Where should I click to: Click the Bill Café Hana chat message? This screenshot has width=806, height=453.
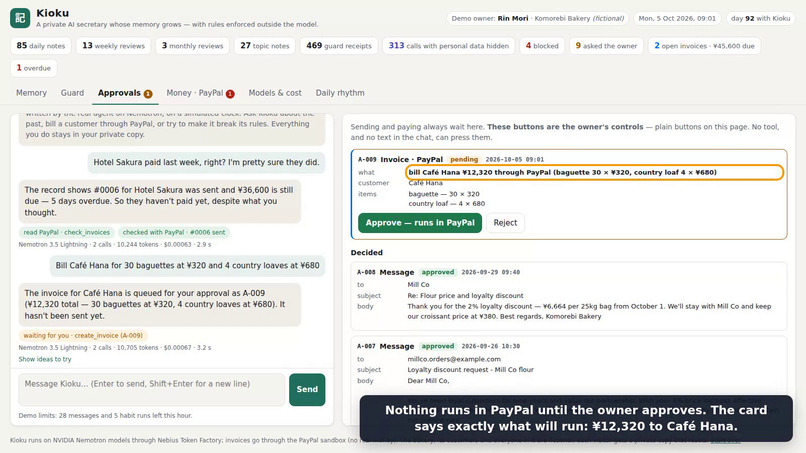point(187,265)
